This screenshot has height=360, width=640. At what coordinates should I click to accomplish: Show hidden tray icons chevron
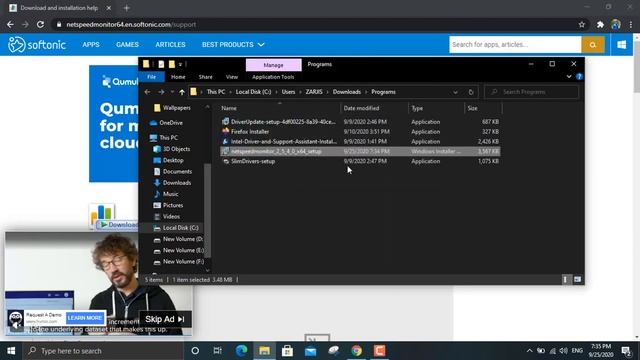coord(529,351)
